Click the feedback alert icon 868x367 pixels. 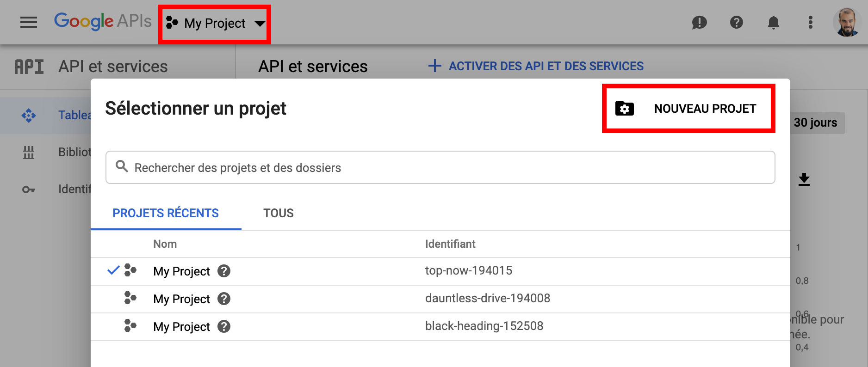coord(699,22)
